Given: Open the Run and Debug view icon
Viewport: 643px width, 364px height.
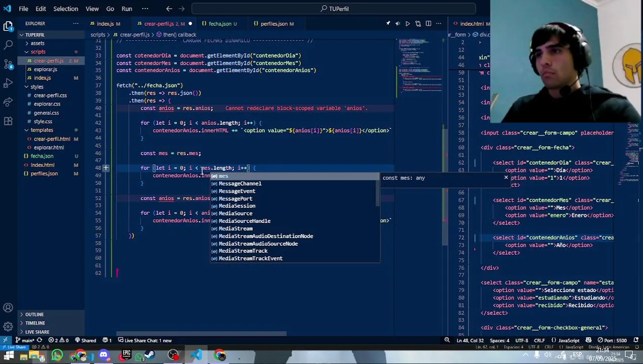Looking at the screenshot, I should tap(8, 82).
